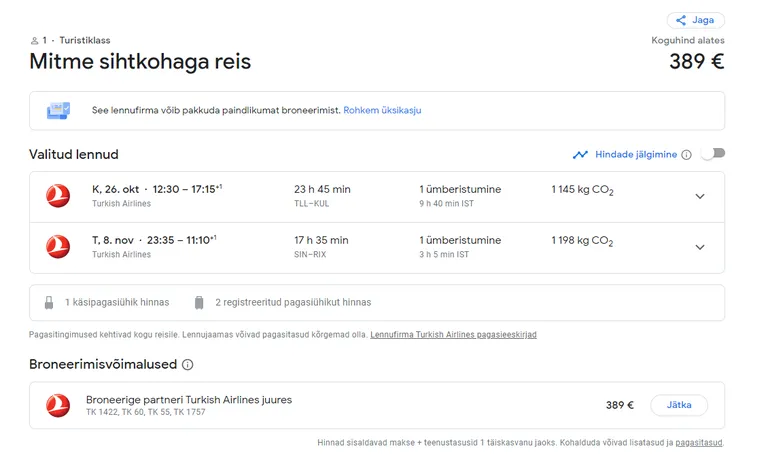Open info icon next to Hindade jälgimine

686,155
